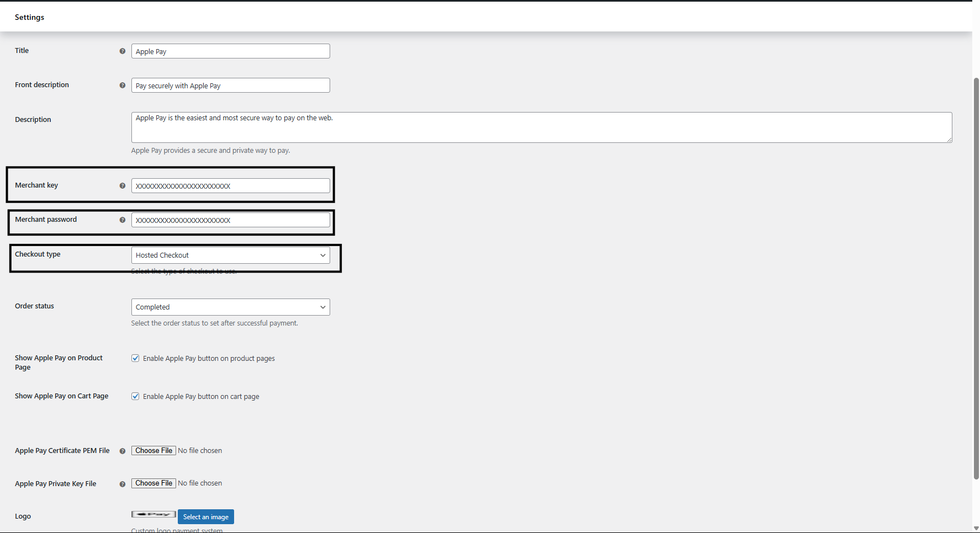Screen dimensions: 980x533
Task: Click the Settings heading text
Action: 29,17
